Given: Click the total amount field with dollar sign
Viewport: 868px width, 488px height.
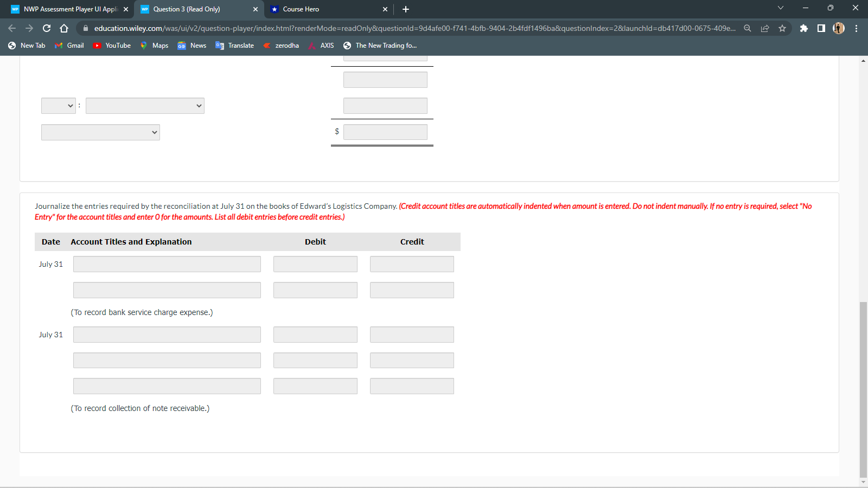Looking at the screenshot, I should coord(385,132).
